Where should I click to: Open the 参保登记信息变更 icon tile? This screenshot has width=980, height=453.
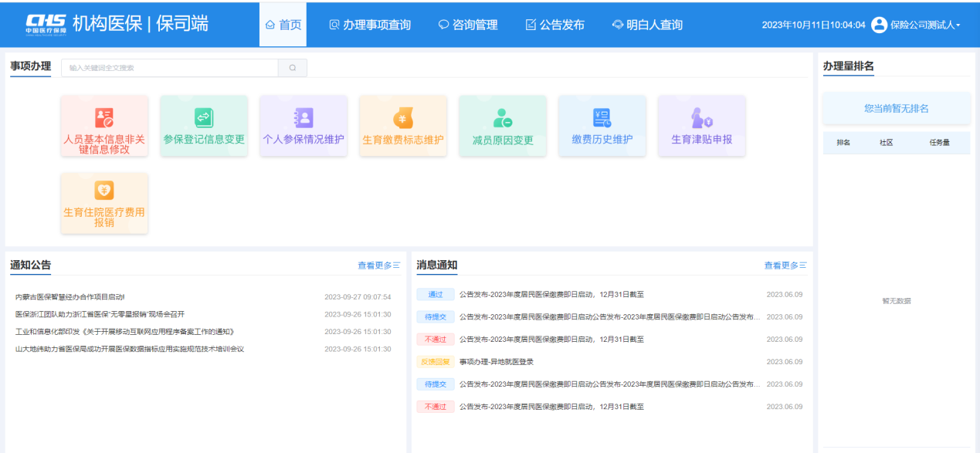[204, 127]
